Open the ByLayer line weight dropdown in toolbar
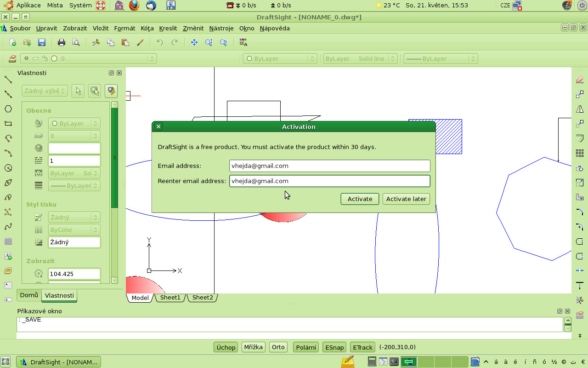This screenshot has width=588, height=368. [441, 58]
